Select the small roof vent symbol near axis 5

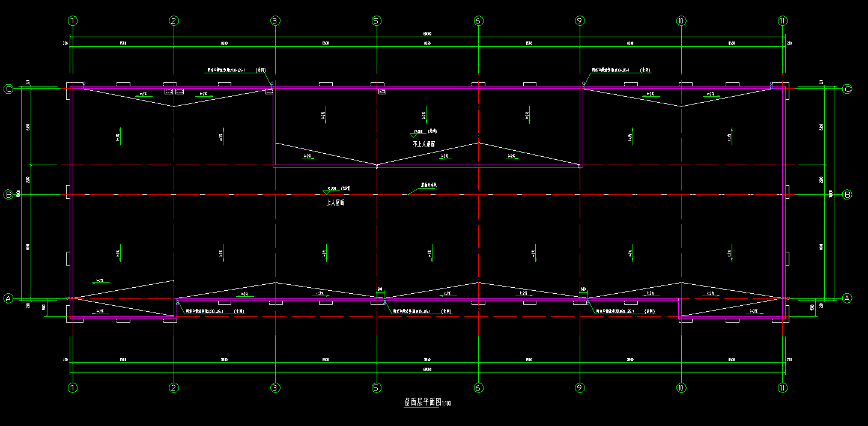383,92
